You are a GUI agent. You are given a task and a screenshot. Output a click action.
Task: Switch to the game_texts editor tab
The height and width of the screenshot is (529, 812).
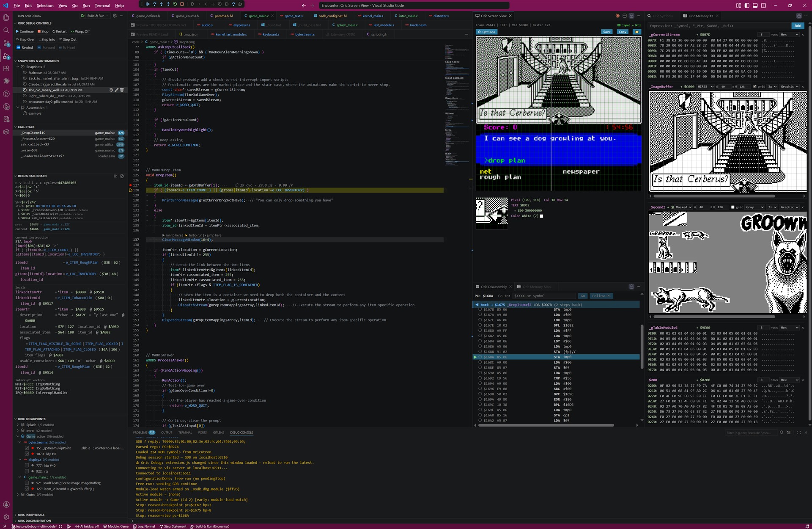[x=294, y=16]
